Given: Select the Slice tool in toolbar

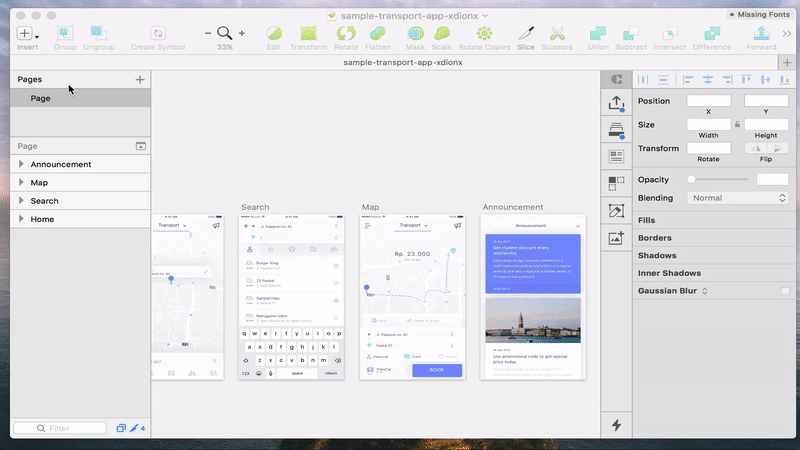Looking at the screenshot, I should (526, 34).
